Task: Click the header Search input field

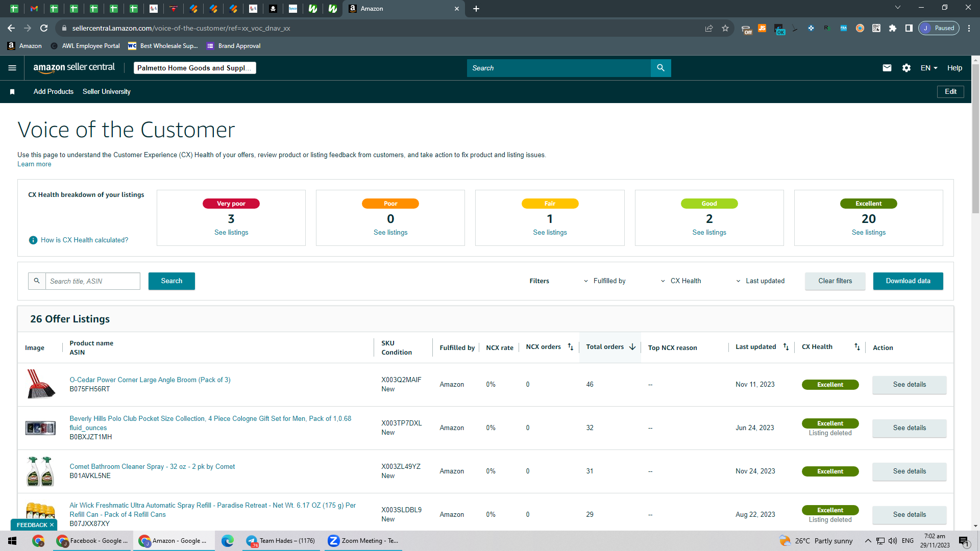Action: (x=559, y=68)
